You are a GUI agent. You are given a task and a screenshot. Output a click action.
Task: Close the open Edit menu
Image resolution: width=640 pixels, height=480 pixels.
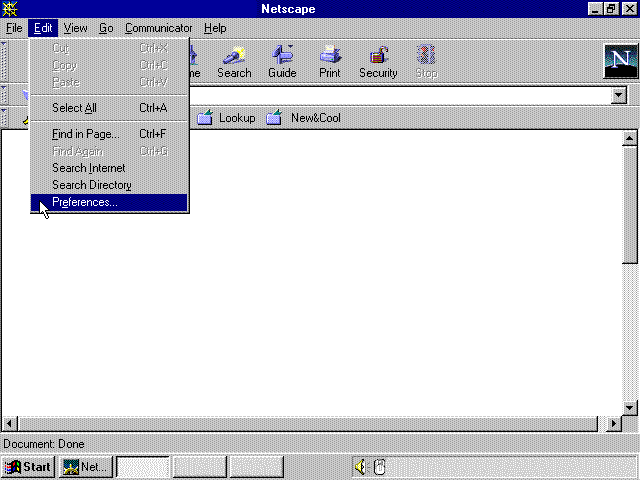tap(43, 28)
